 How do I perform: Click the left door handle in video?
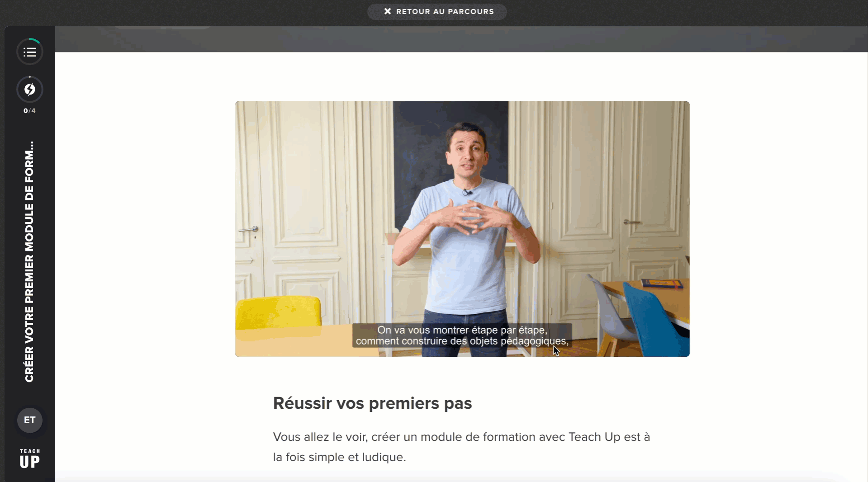pos(249,230)
